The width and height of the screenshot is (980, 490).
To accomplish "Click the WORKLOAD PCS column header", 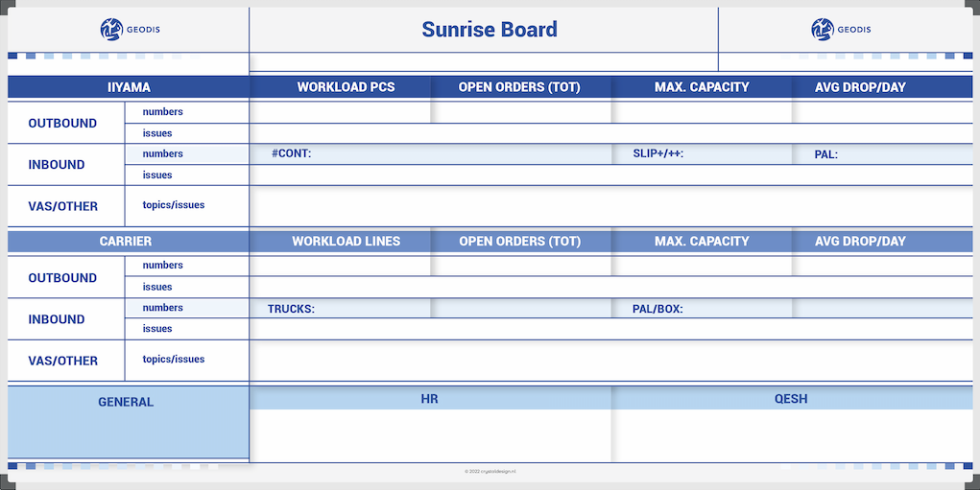I will tap(346, 87).
